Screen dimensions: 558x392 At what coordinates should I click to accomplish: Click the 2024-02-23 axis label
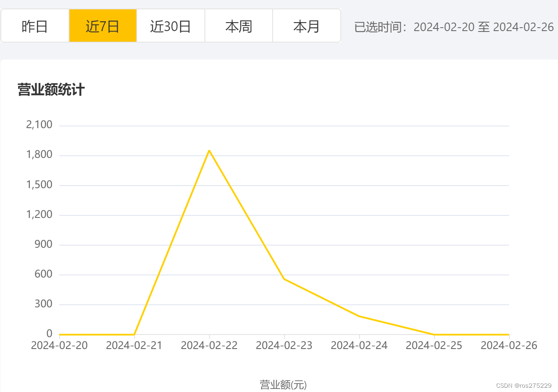point(284,345)
